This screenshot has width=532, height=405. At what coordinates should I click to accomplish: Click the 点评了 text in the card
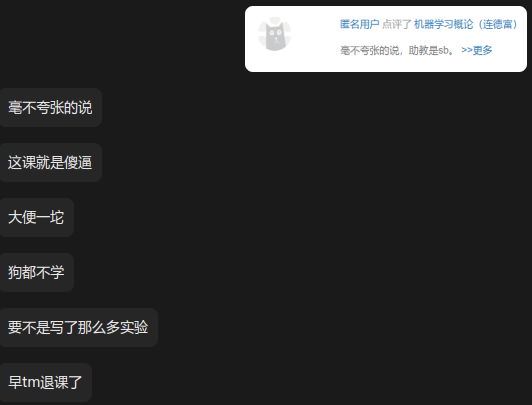coord(396,24)
